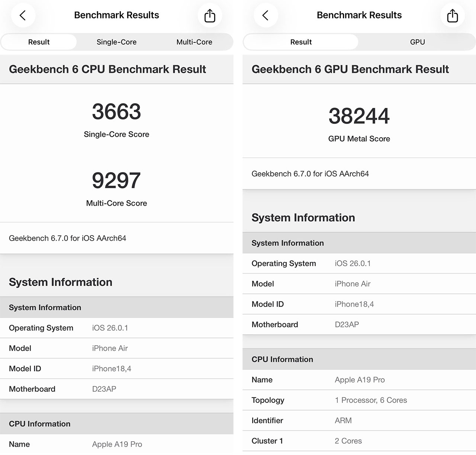Click the 9297 multi-core score
The height and width of the screenshot is (455, 476).
click(116, 180)
